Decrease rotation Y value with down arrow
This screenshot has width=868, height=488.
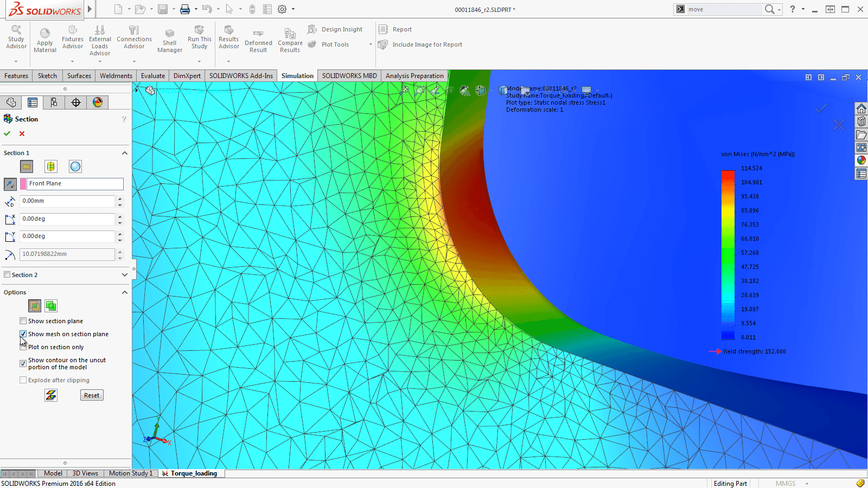point(120,240)
